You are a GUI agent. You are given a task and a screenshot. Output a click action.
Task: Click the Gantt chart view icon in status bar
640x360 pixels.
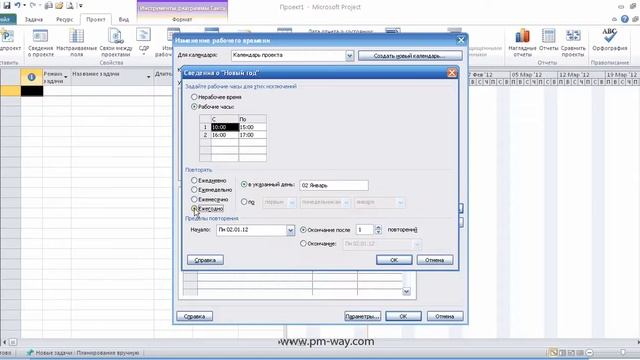click(553, 352)
